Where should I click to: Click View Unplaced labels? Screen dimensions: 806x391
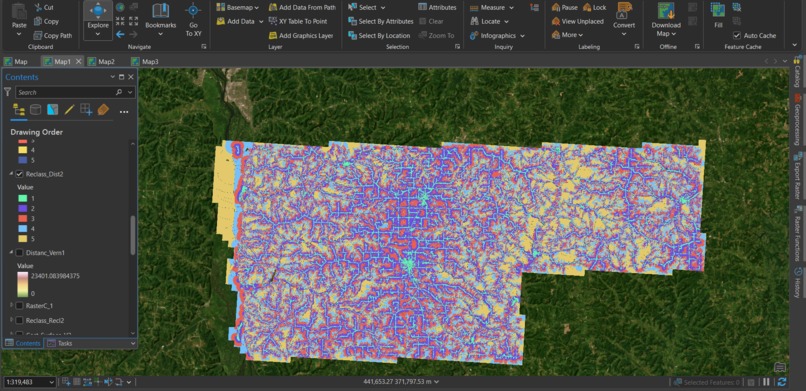(x=577, y=22)
